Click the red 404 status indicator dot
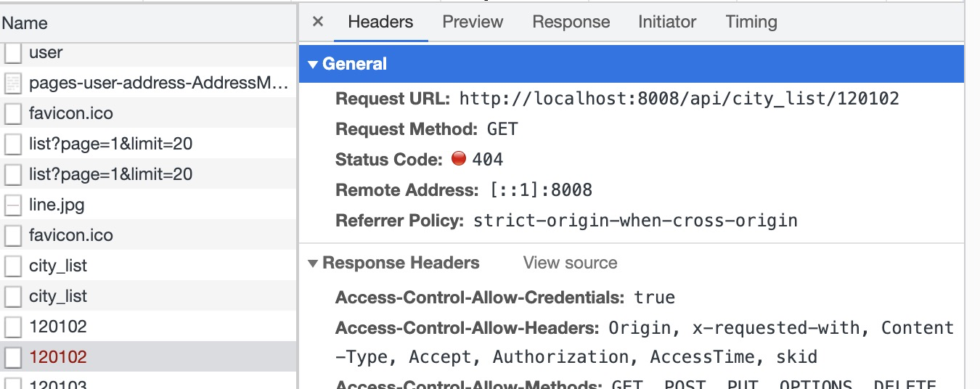This screenshot has height=389, width=980. pos(458,159)
